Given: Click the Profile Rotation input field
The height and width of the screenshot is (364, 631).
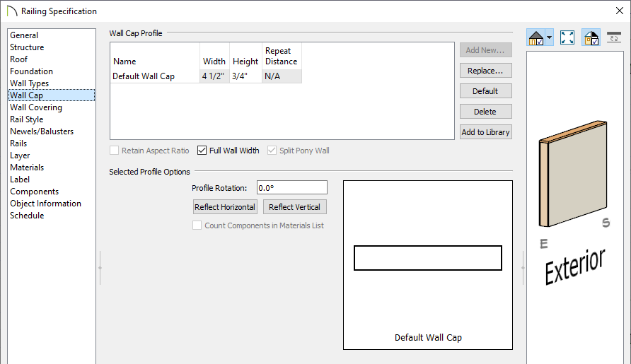Looking at the screenshot, I should (291, 188).
